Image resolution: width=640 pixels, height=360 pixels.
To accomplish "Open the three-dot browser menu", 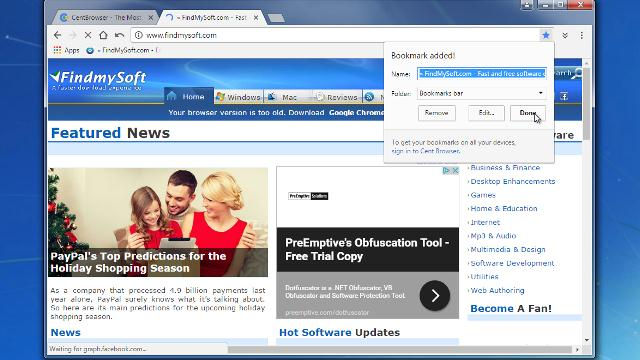I will 582,36.
